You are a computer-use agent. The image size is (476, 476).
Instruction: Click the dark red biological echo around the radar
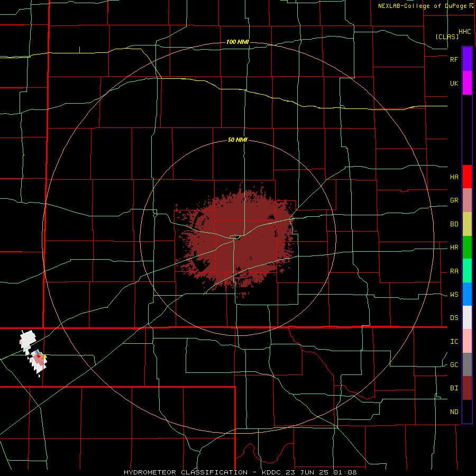tap(237, 240)
